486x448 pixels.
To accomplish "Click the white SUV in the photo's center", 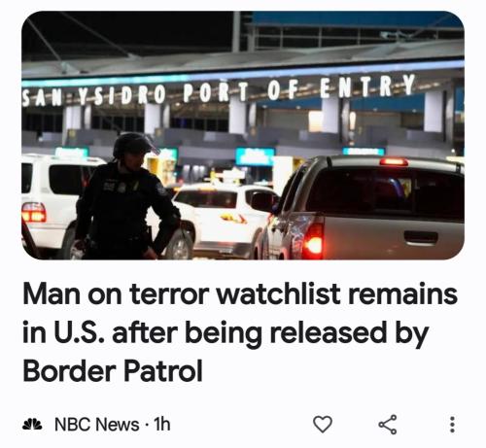I will pos(224,218).
